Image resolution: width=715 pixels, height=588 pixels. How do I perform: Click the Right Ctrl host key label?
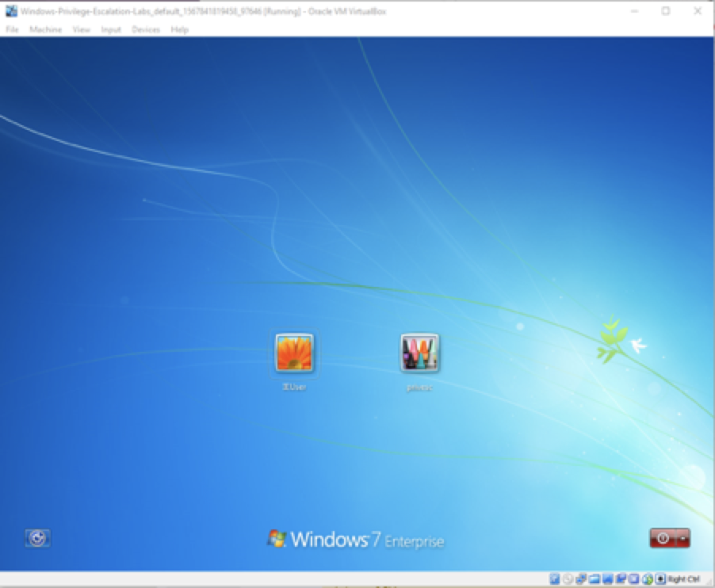pos(684,578)
